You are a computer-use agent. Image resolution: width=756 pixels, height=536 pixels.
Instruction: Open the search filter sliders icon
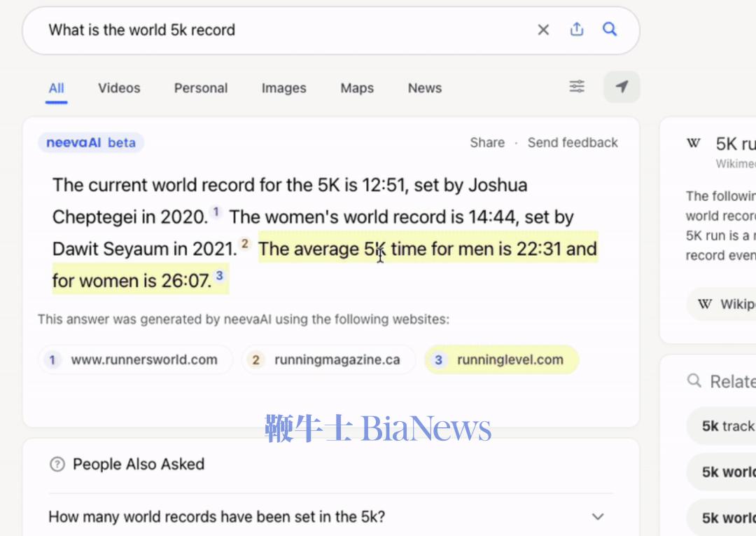click(577, 87)
